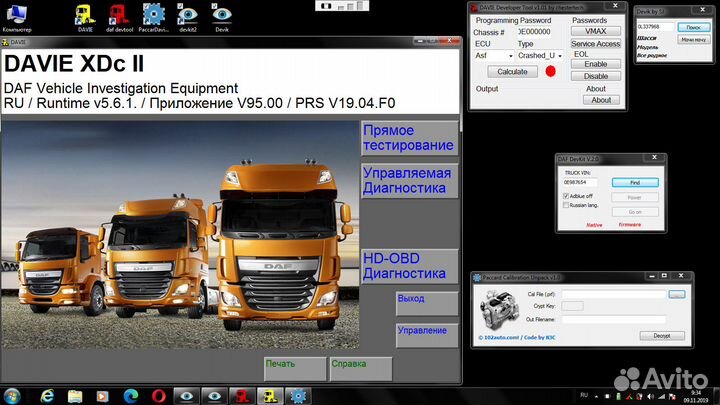Switch to yellow DAVIE truck in taskbar

tap(270, 396)
